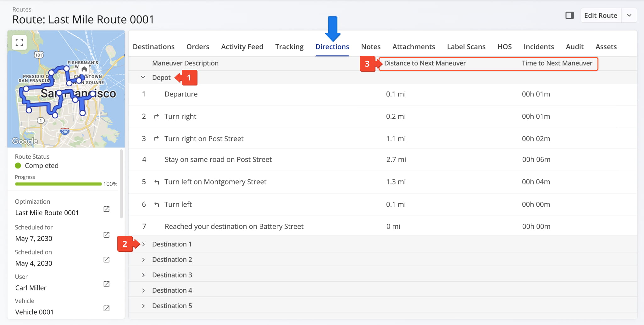The image size is (644, 325).
Task: Click the route progress bar at 100%
Action: click(x=58, y=184)
